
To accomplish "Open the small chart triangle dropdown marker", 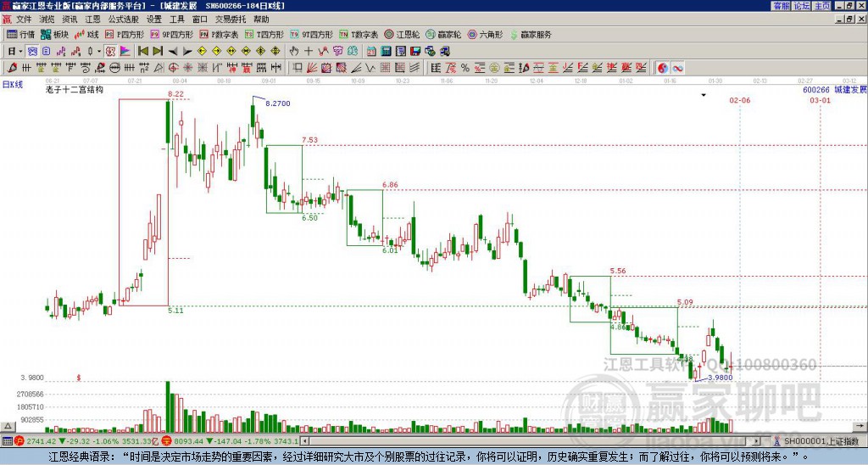I will (x=704, y=95).
